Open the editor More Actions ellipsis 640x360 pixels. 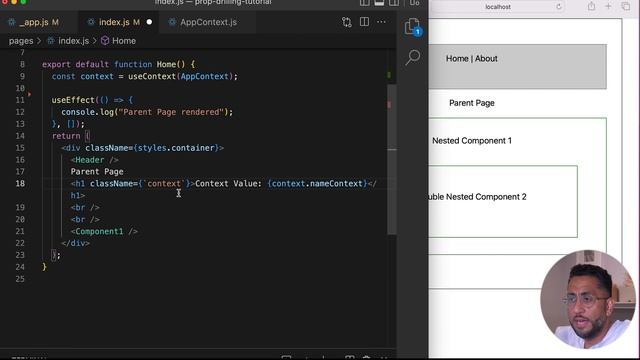pyautogui.click(x=381, y=22)
